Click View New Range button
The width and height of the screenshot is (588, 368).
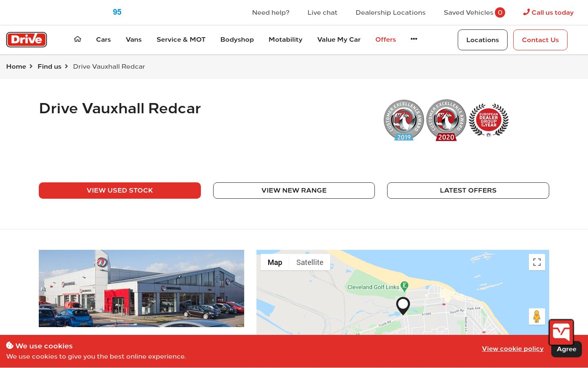294,191
